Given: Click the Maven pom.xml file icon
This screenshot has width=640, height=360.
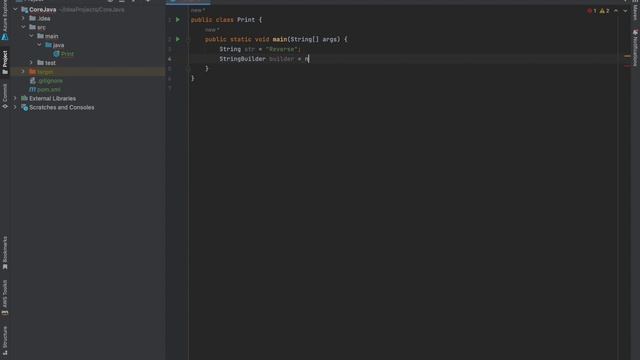Looking at the screenshot, I should [32, 90].
